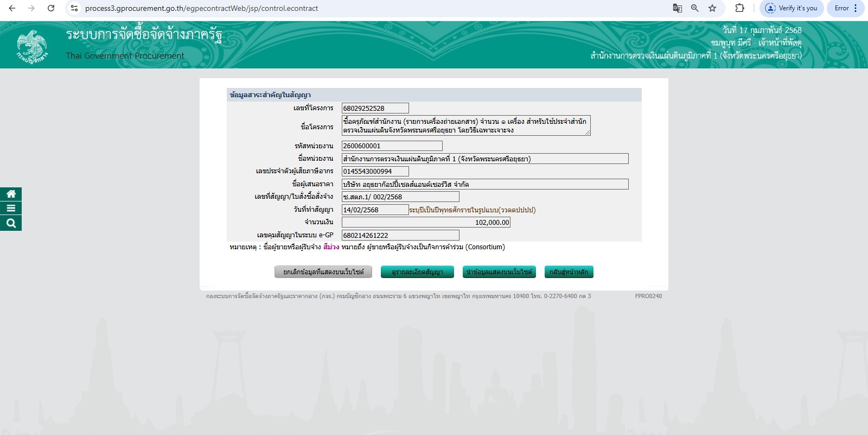Image resolution: width=868 pixels, height=435 pixels.
Task: Reload the page using the refresh button
Action: point(51,8)
